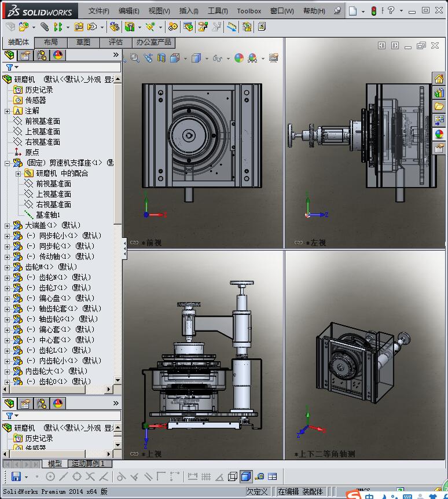Expand the 偏心盘<1> component node
The image size is (448, 499).
click(x=7, y=299)
